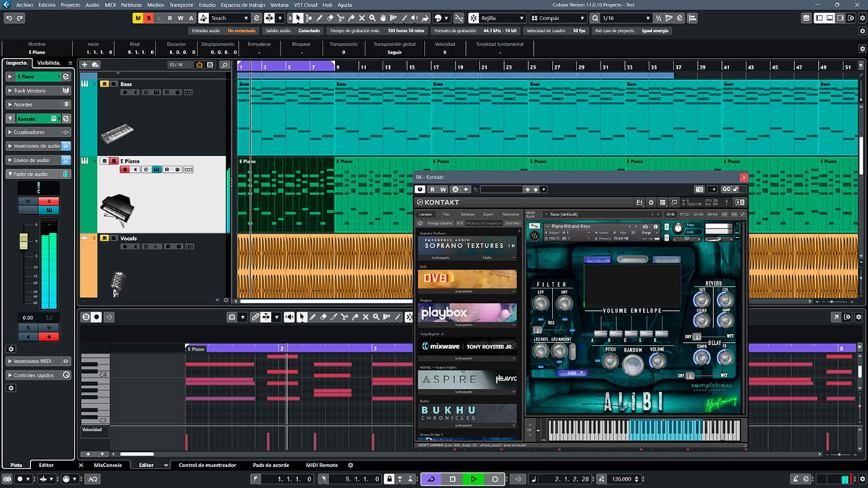Screen dimensions: 868x488
Task: Toggle inspector channel Mute M button
Action: 27,201
